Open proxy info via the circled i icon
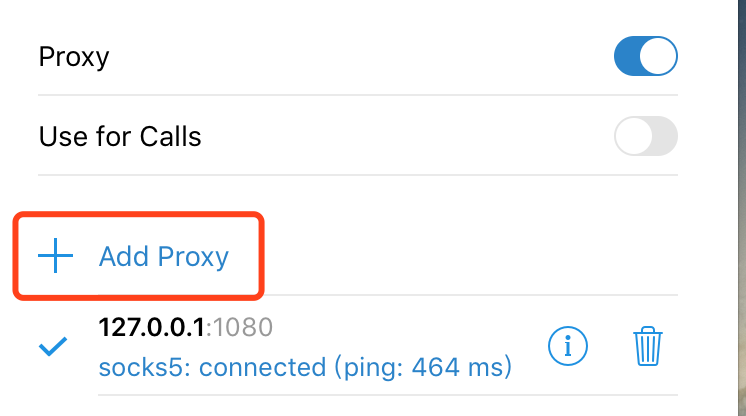Screen dimensions: 746x416 point(568,347)
